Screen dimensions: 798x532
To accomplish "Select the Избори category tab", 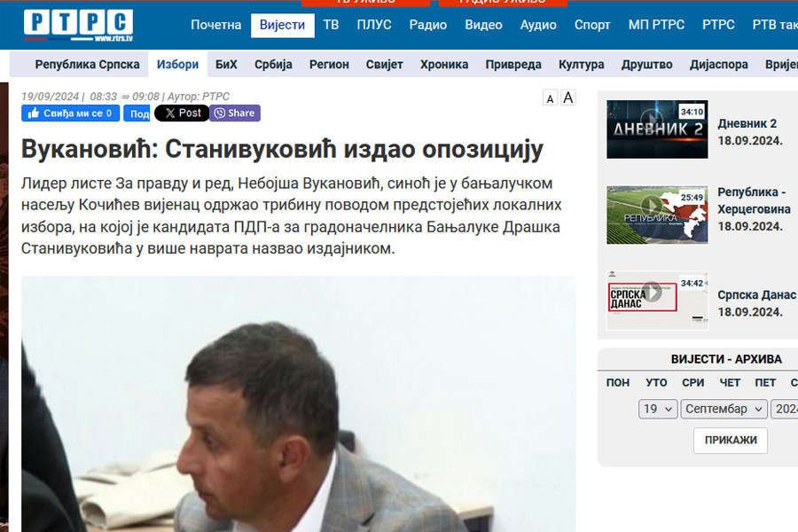I will click(x=177, y=65).
